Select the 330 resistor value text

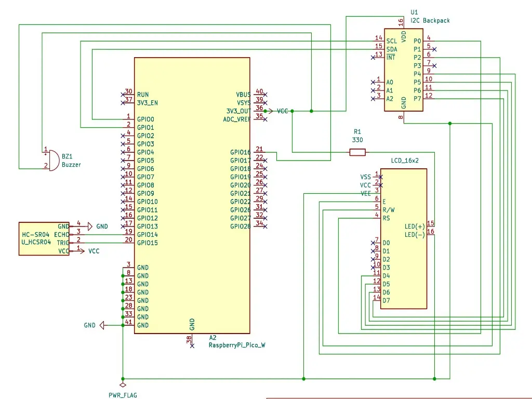click(x=357, y=140)
